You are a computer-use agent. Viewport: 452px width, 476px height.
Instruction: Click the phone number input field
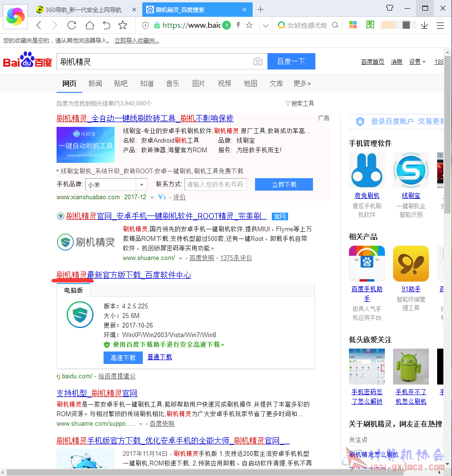pos(215,184)
